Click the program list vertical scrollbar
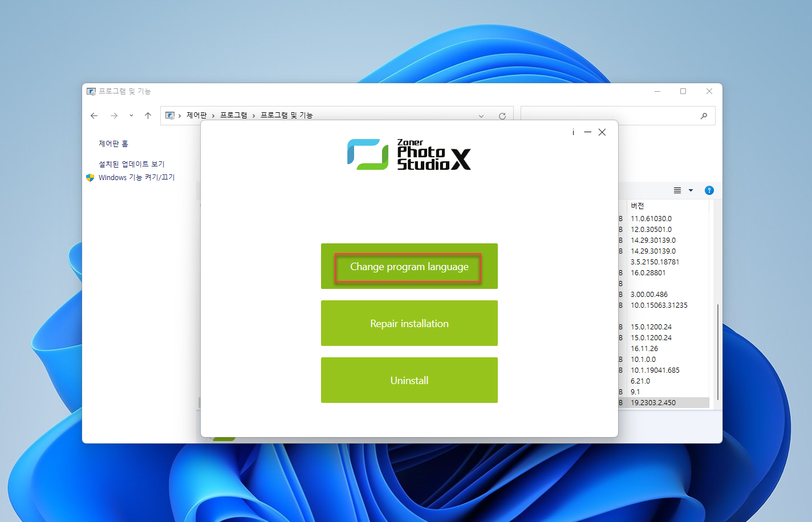The image size is (812, 522). (x=717, y=352)
